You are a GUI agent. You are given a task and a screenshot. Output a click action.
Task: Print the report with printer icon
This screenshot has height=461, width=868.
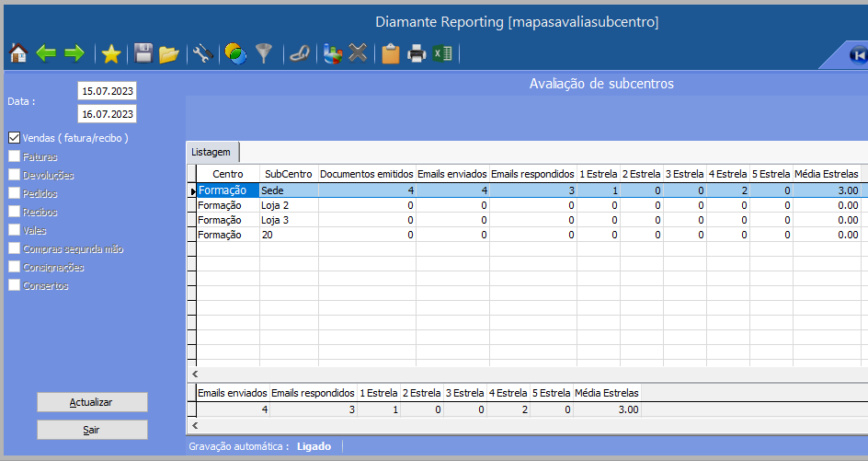point(417,54)
